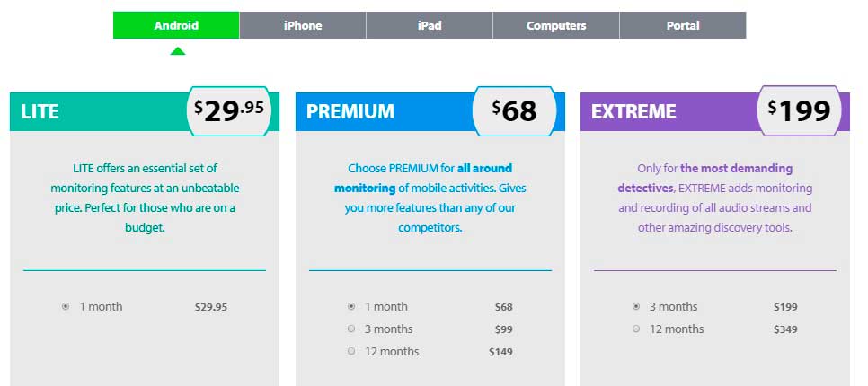This screenshot has height=386, width=868.
Task: Click the LITE $29.95 price badge
Action: (x=228, y=111)
